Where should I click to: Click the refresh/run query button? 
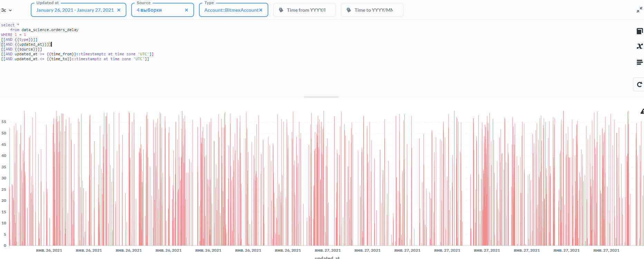(x=640, y=84)
